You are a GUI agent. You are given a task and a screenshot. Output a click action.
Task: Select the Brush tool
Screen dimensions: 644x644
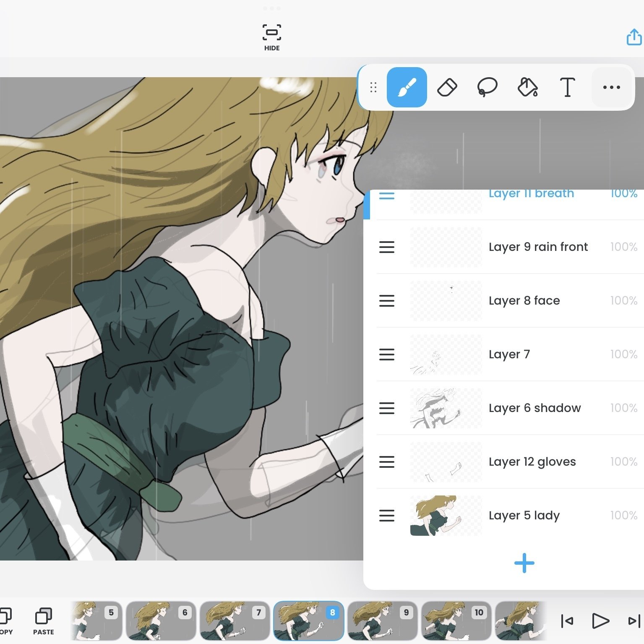coord(407,87)
